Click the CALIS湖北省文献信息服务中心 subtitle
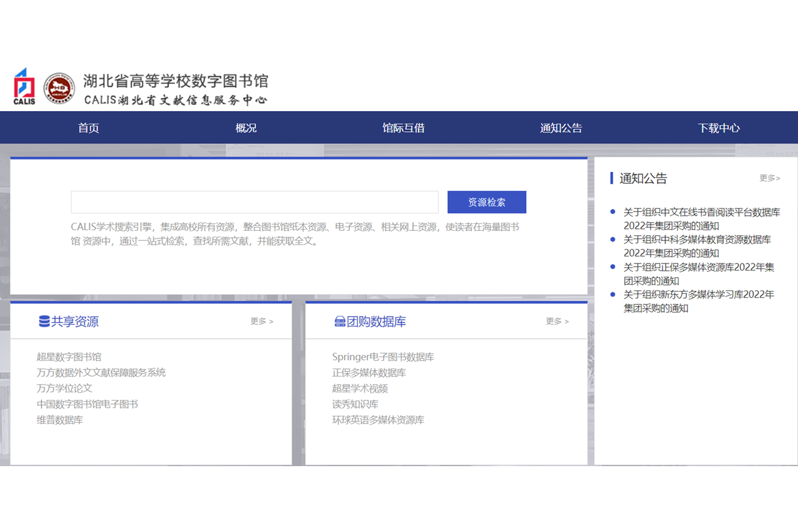This screenshot has width=798, height=532. (176, 100)
